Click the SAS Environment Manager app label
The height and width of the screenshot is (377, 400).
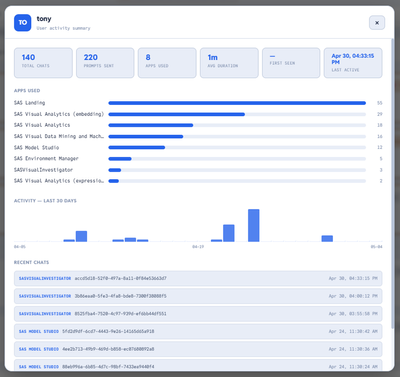click(46, 159)
